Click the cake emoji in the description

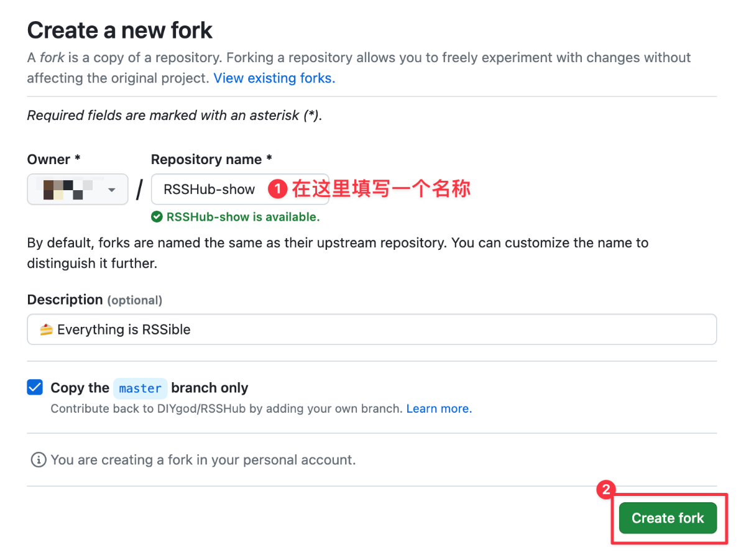tap(47, 329)
